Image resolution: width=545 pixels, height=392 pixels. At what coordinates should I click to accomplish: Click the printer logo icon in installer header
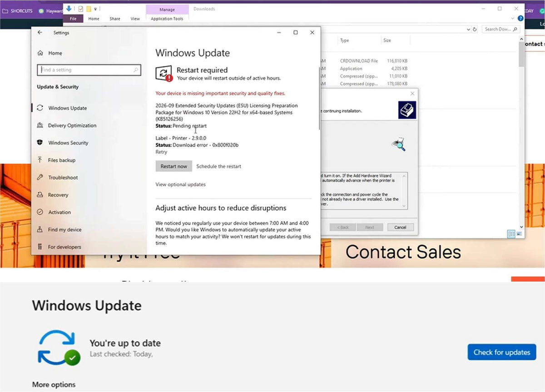pyautogui.click(x=407, y=110)
